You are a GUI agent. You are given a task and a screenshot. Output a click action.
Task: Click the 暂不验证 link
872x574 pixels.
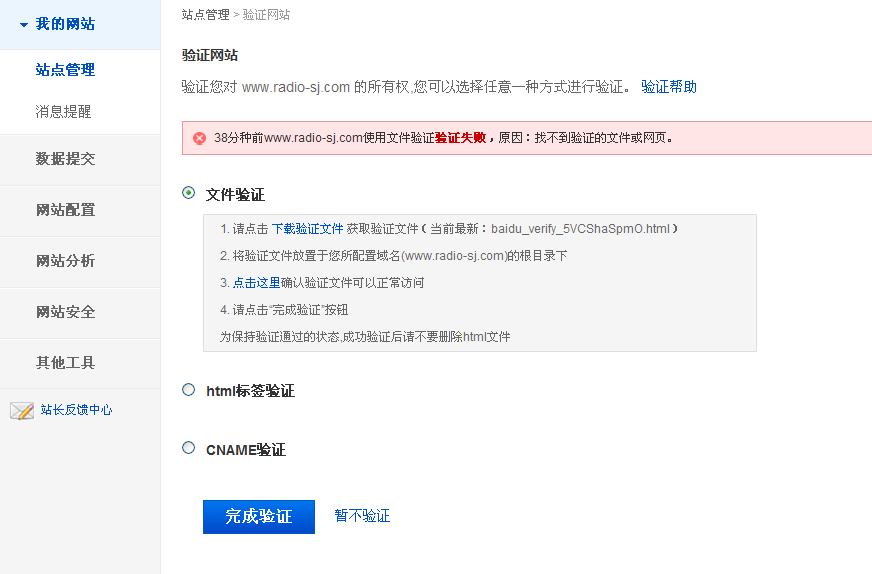point(362,516)
